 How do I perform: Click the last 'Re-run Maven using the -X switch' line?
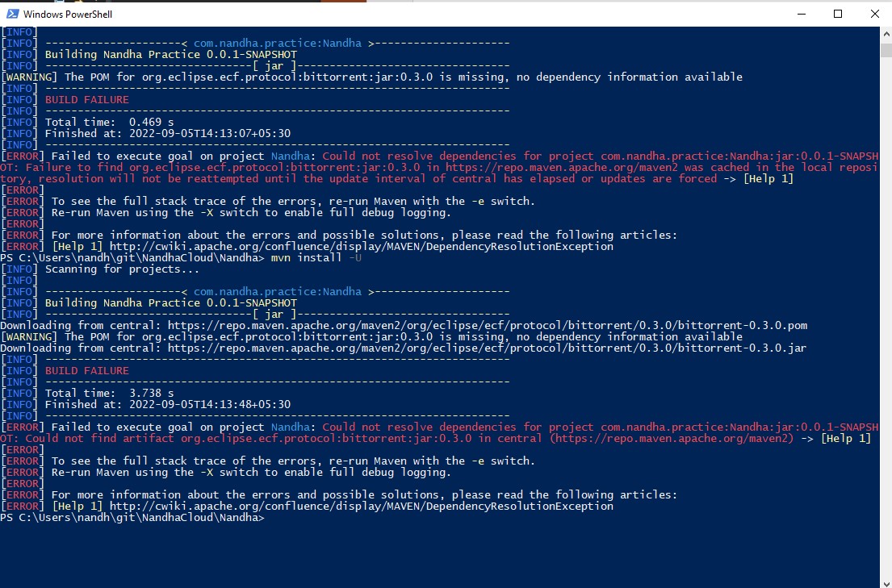point(251,473)
